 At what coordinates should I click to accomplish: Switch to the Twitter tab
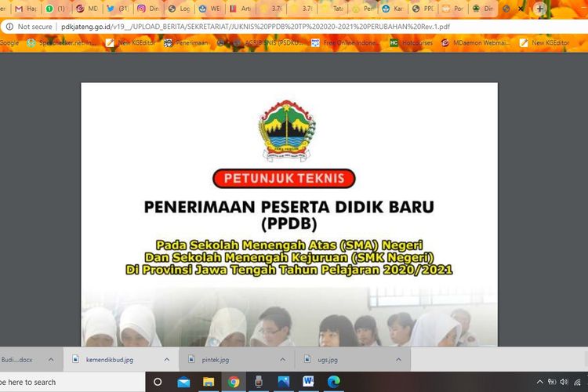click(117, 9)
